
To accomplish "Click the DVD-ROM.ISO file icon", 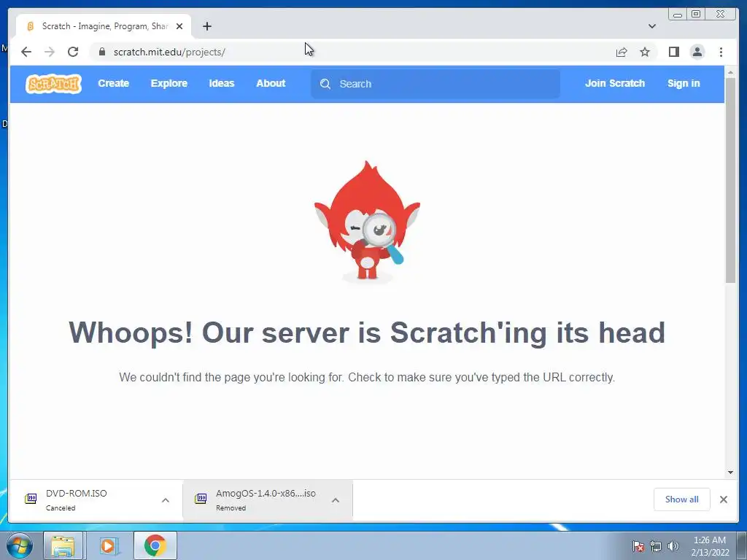I will [x=31, y=499].
